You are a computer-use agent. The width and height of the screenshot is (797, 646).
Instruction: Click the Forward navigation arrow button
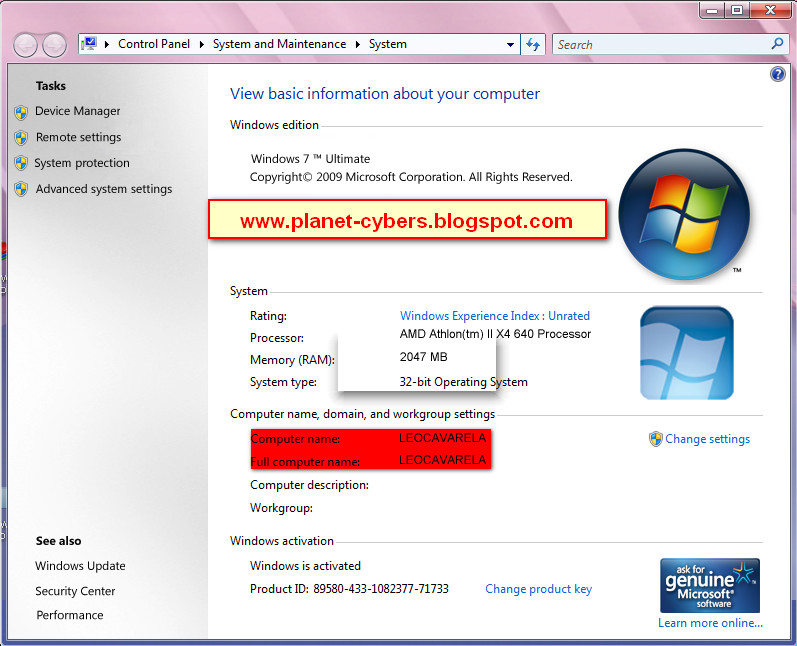pos(54,45)
